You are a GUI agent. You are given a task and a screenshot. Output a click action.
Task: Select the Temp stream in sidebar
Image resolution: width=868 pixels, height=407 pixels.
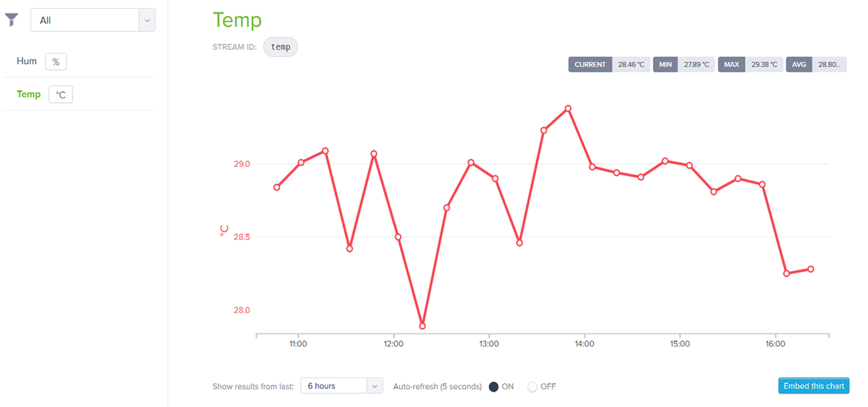point(29,94)
